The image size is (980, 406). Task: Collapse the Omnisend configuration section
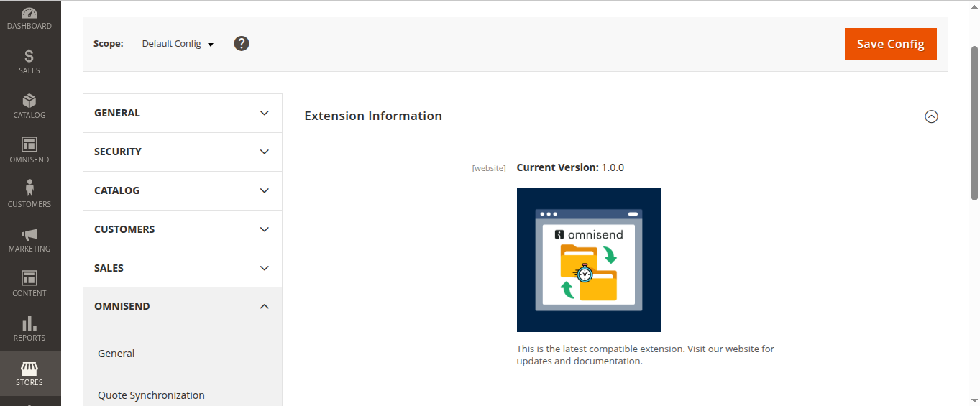tap(182, 306)
